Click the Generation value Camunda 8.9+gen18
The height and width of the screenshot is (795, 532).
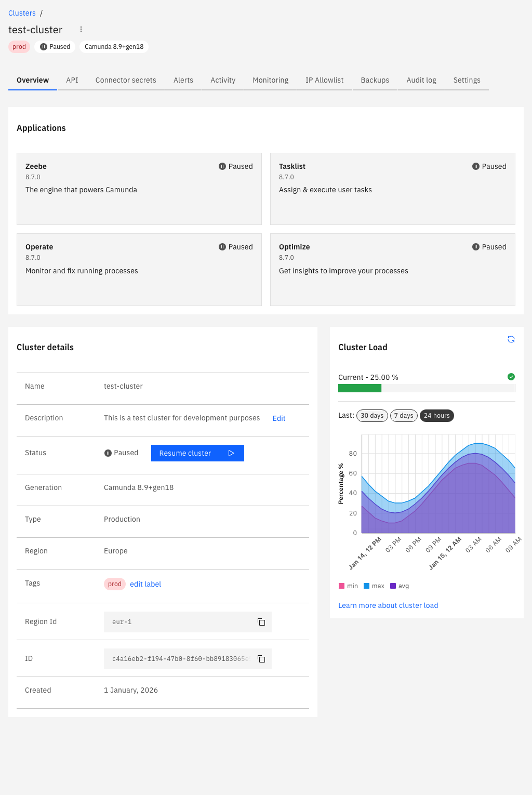point(139,487)
